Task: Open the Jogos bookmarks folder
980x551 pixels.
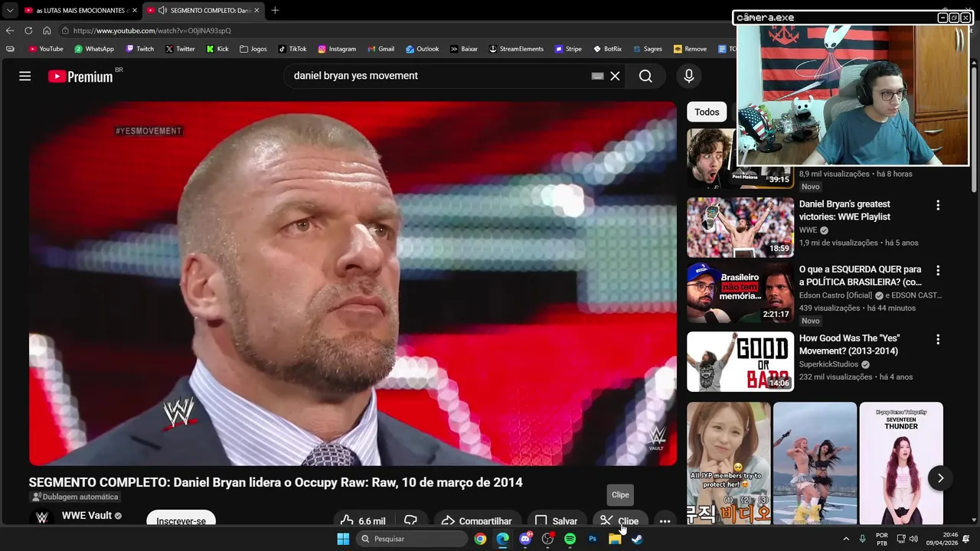Action: (x=253, y=49)
